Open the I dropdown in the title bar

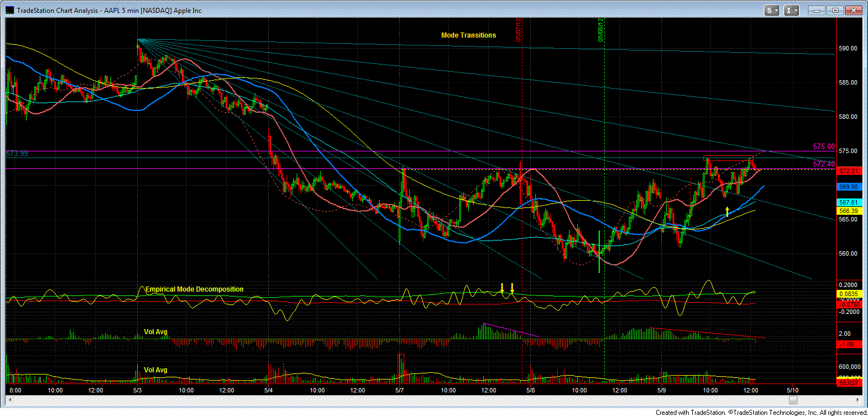(x=791, y=10)
